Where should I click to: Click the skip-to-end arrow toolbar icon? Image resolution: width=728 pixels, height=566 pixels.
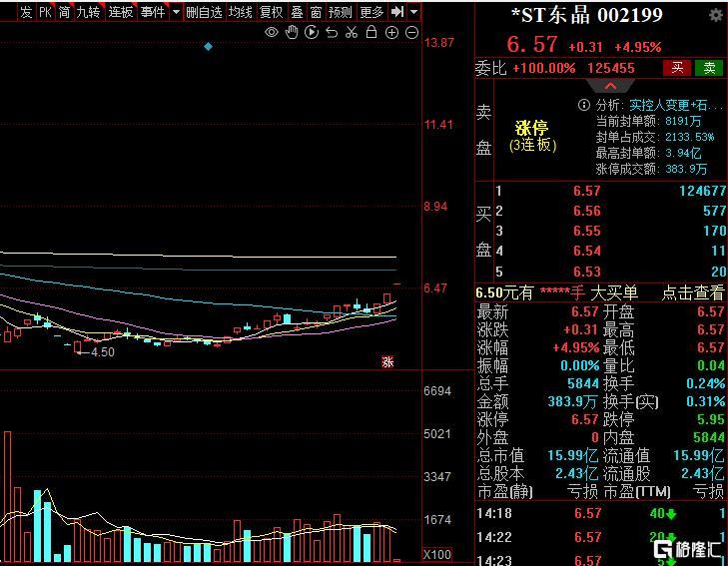point(397,12)
